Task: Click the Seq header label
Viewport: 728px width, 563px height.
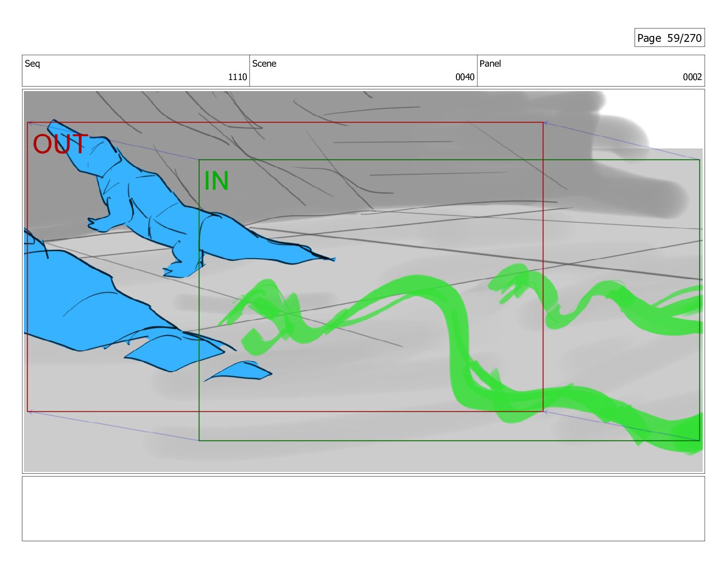Action: (32, 63)
